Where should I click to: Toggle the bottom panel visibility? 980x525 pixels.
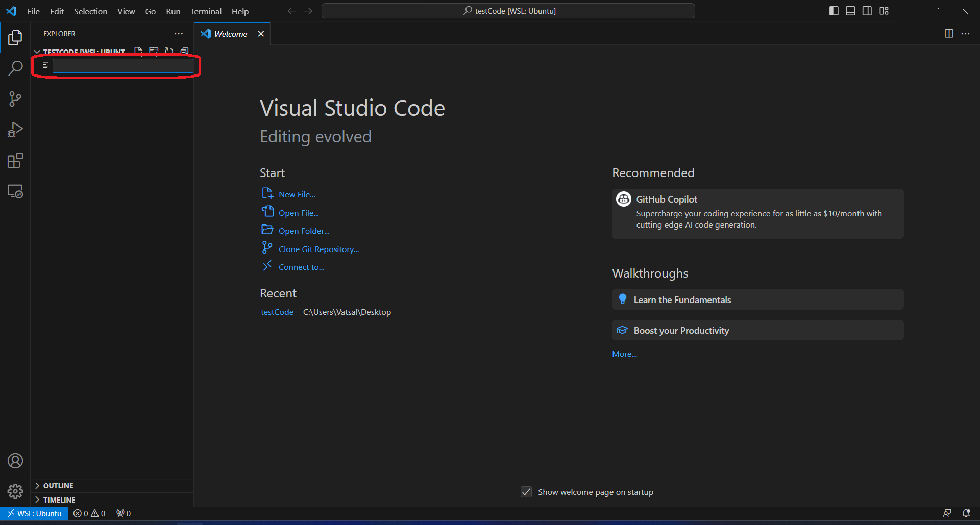[850, 11]
